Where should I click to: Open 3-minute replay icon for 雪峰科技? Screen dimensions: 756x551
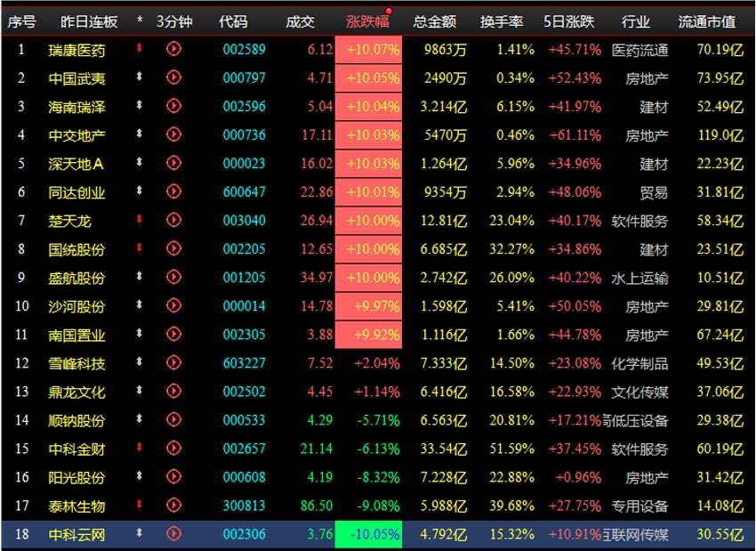click(x=173, y=362)
